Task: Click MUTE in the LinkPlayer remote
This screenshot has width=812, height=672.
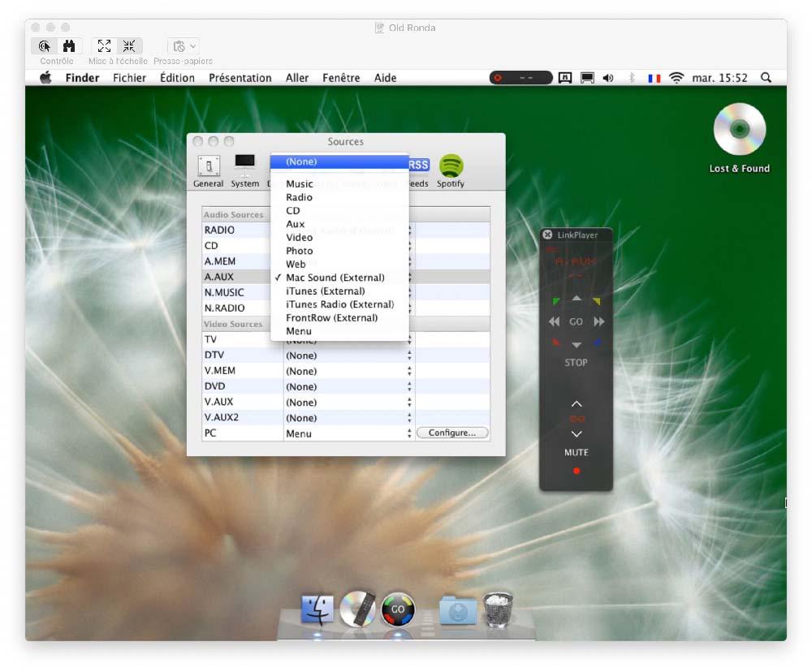Action: [576, 453]
